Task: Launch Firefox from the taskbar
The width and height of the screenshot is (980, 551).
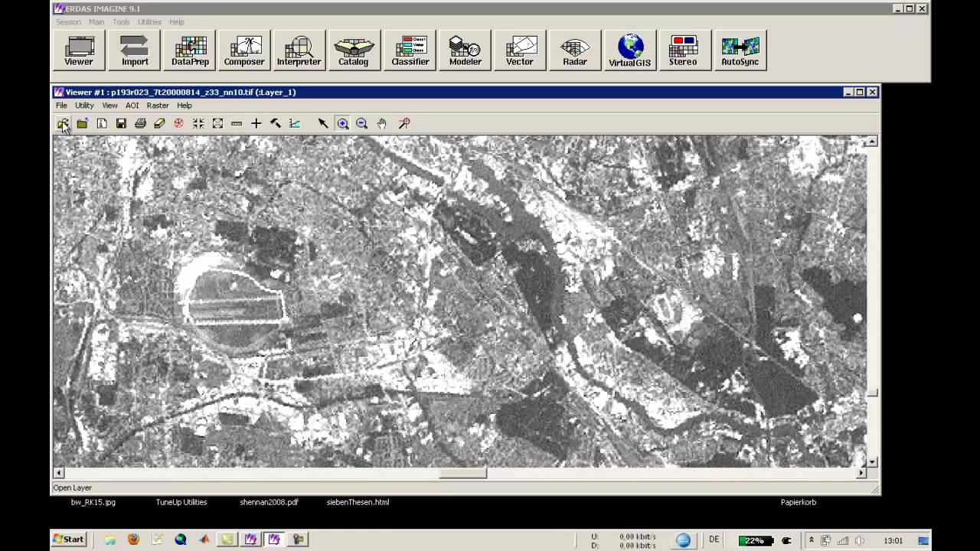Action: [x=133, y=540]
